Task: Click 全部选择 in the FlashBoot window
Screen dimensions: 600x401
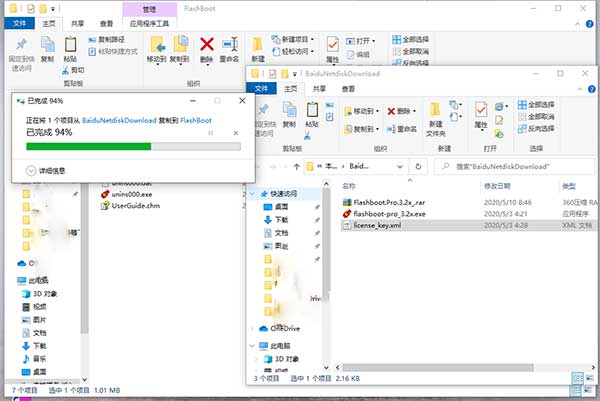Action: tap(411, 39)
